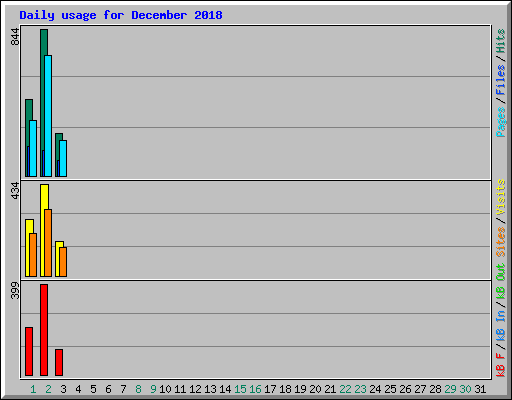Click day 10 on the x-axis
This screenshot has width=512, height=400.
coord(165,389)
